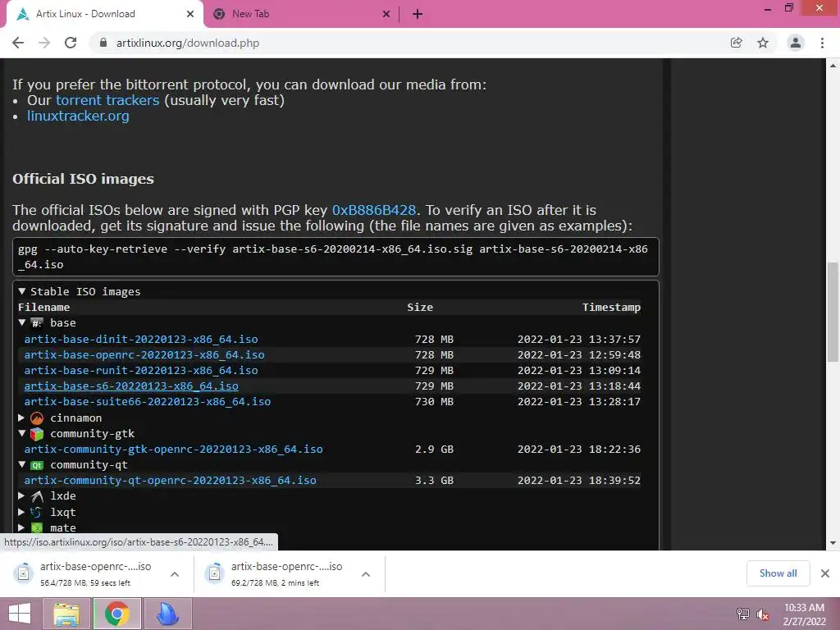
Task: Open the taskbar clock and date
Action: tap(804, 614)
